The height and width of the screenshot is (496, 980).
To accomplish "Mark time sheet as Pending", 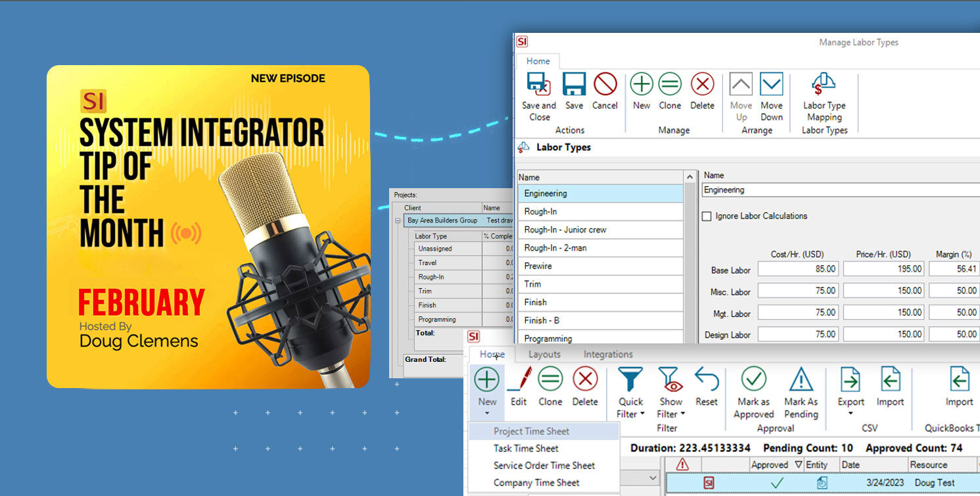I will pyautogui.click(x=801, y=393).
